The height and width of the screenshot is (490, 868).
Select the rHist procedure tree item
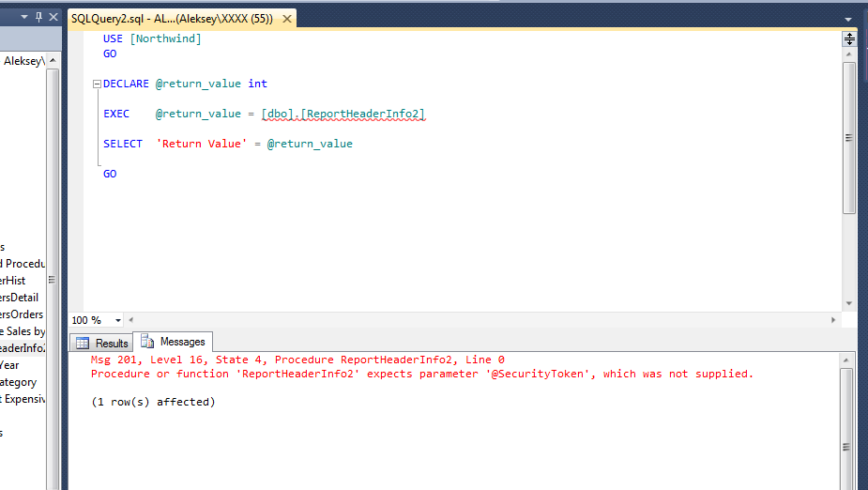13,281
